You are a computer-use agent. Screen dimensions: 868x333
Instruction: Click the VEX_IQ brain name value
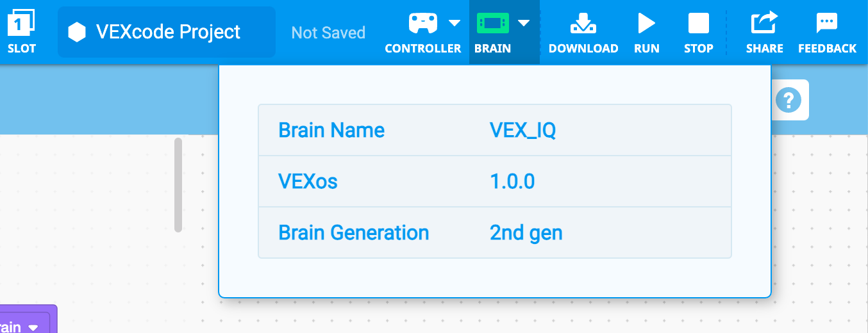pos(522,131)
